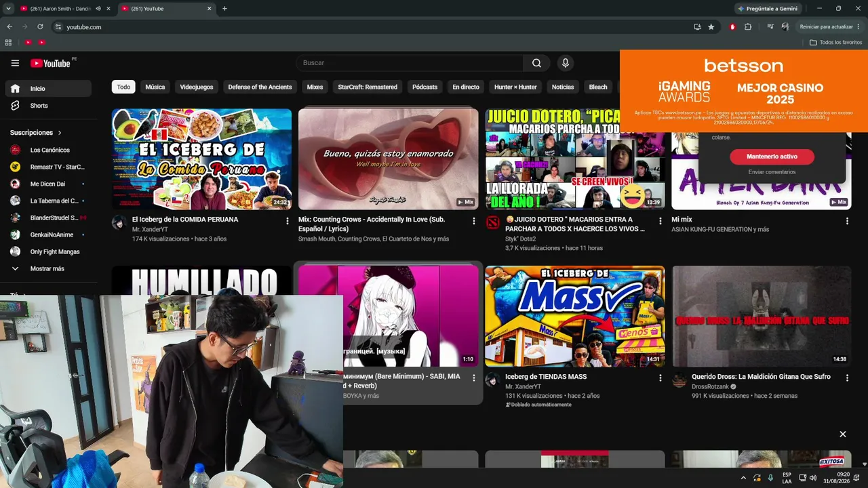
Task: Bookmark this page with the star icon
Action: pyautogui.click(x=711, y=27)
